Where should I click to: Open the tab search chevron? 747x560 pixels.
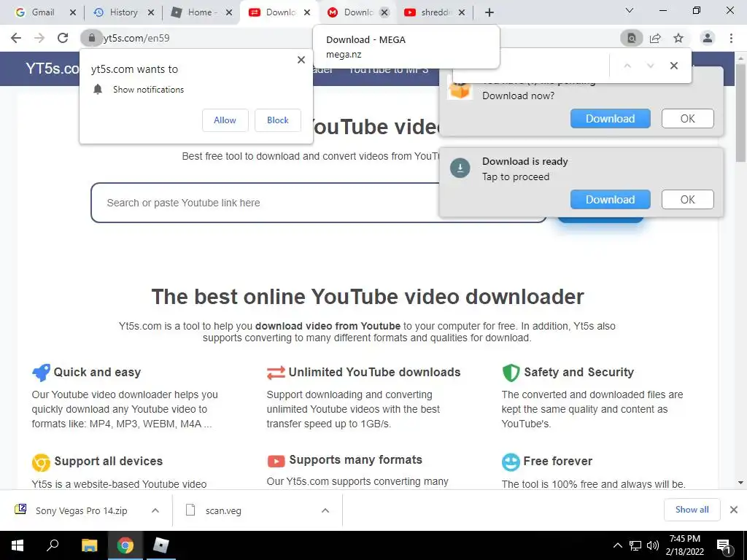coord(630,10)
